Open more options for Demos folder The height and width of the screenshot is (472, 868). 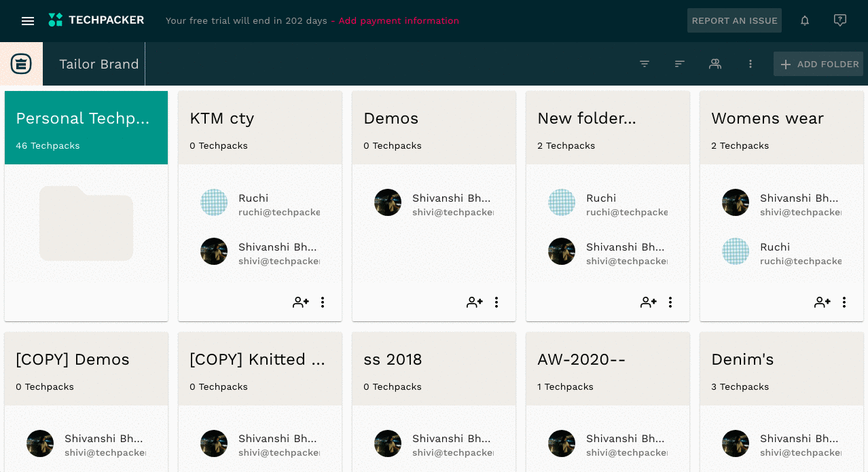coord(496,302)
